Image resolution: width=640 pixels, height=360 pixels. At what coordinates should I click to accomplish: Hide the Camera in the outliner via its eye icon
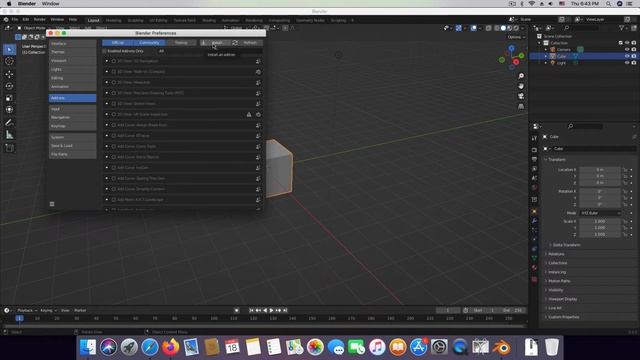click(x=627, y=49)
